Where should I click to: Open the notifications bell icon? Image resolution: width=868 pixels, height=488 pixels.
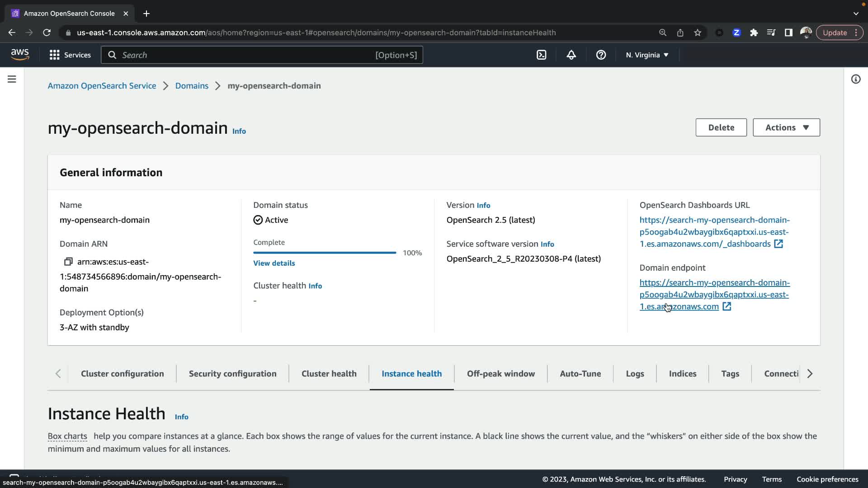pos(571,55)
